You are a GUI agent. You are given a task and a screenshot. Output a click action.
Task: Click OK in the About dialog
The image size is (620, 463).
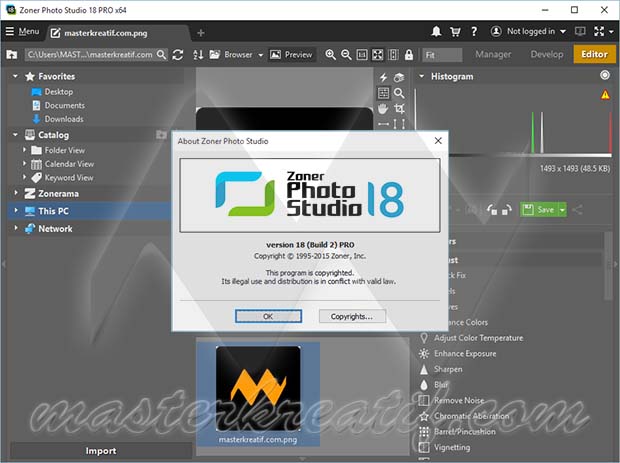(x=268, y=316)
